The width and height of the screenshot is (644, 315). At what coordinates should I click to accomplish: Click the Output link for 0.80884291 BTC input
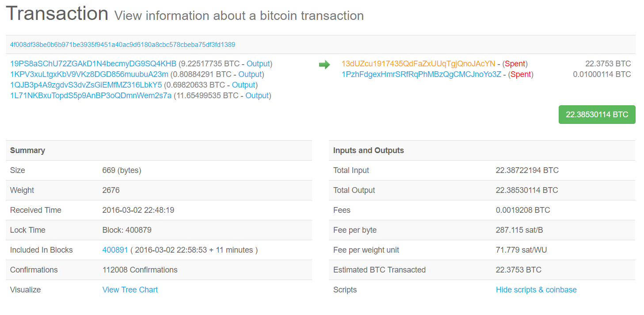(x=250, y=74)
